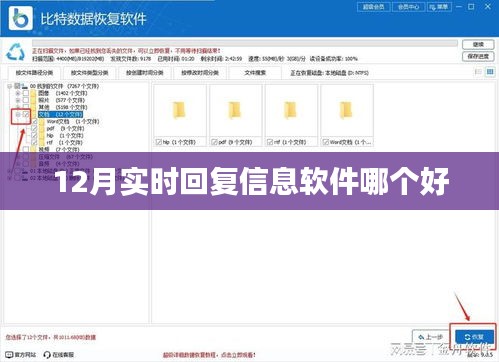The image size is (499, 362).
Task: Click the folder icon of 图像 tree row
Action: pos(33,93)
